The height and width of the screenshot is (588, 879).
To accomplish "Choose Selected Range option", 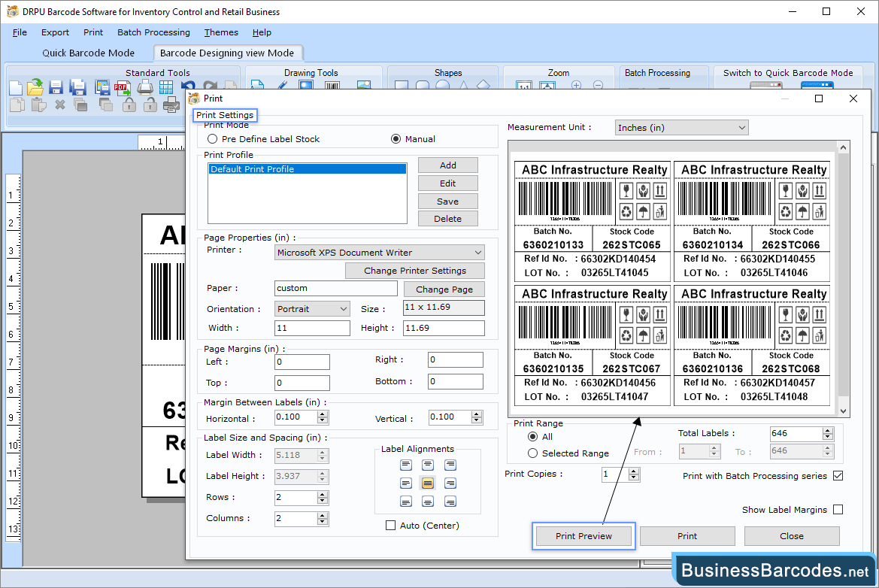I will [x=532, y=453].
